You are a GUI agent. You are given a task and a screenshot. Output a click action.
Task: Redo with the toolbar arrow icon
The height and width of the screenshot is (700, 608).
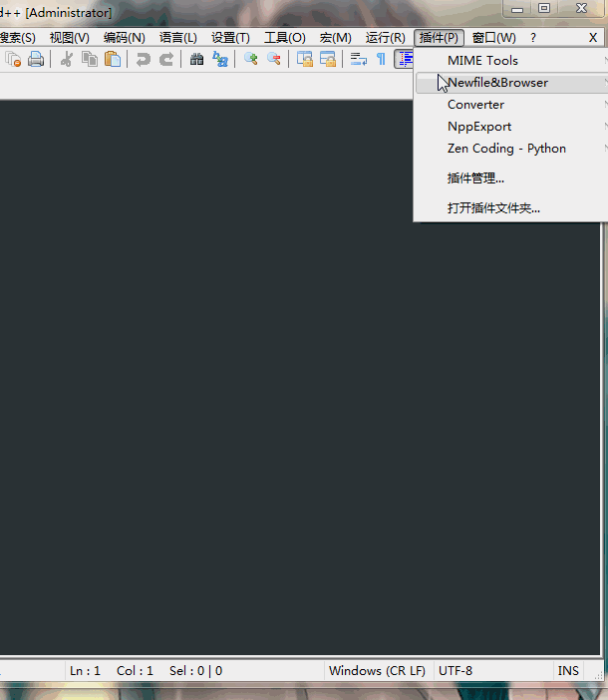166,59
